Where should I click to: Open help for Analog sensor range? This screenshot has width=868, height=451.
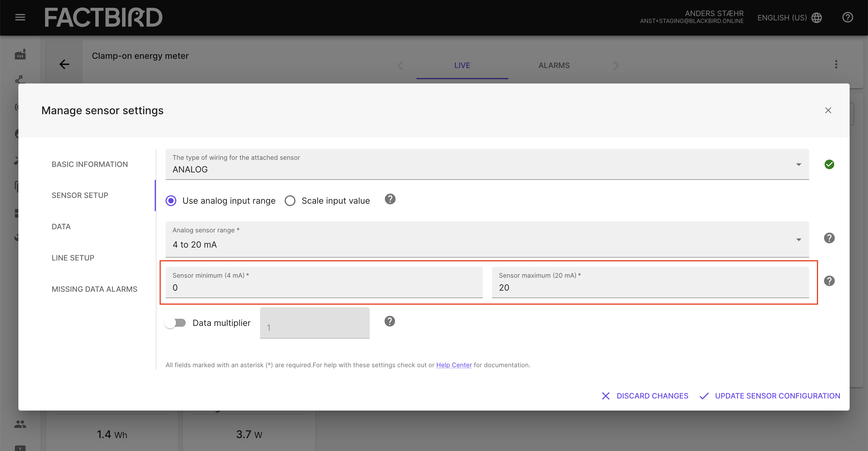pyautogui.click(x=829, y=238)
